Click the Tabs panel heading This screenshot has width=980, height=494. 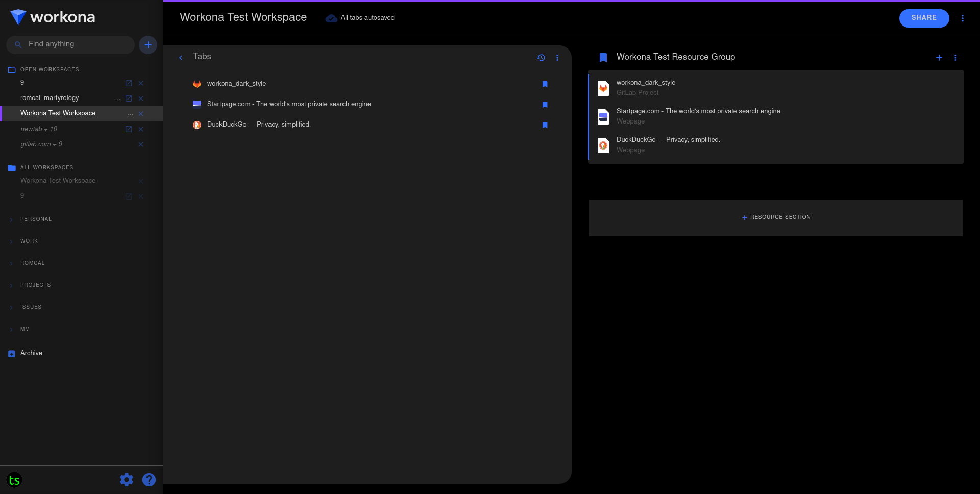pos(202,57)
